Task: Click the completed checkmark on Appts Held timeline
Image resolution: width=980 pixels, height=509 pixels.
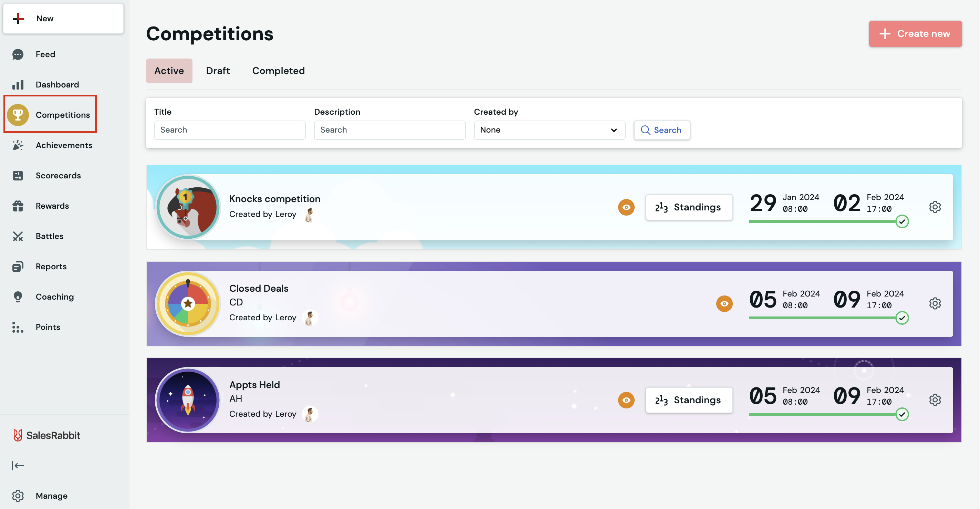Action: coord(901,414)
